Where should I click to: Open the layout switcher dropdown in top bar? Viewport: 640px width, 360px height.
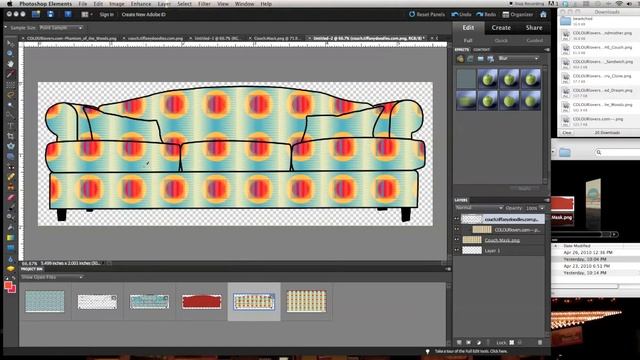click(x=87, y=14)
